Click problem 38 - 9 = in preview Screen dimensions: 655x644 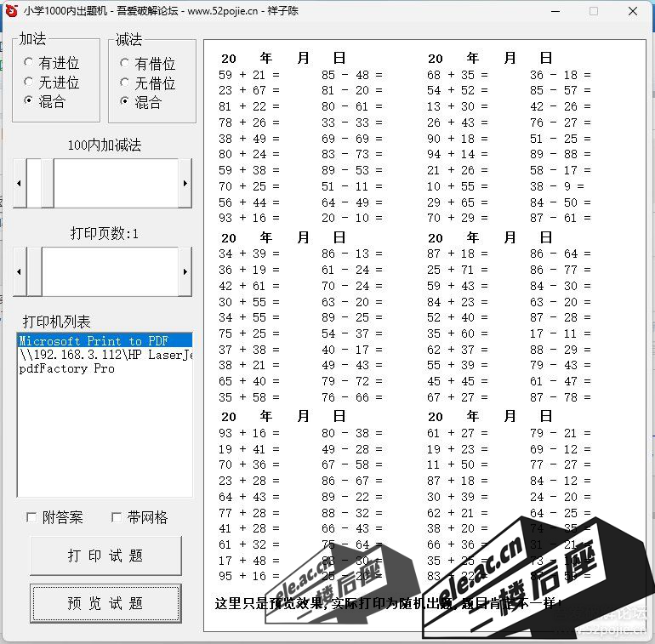[557, 186]
